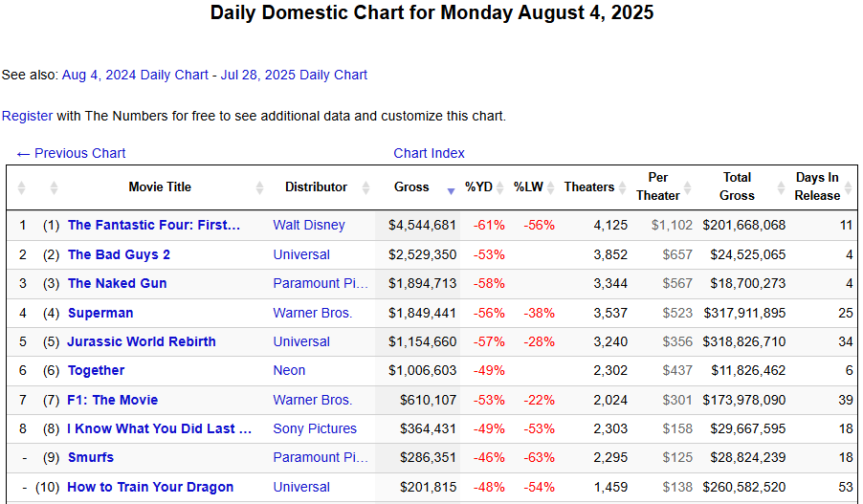The image size is (863, 504).
Task: Go to Previous Chart
Action: [71, 153]
